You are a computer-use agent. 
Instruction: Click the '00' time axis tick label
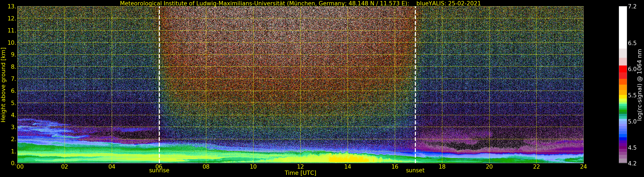pyautogui.click(x=20, y=167)
